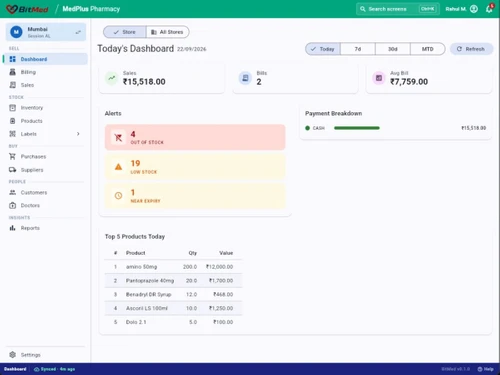Click the green Cash legend dot
The width and height of the screenshot is (500, 375).
[307, 128]
